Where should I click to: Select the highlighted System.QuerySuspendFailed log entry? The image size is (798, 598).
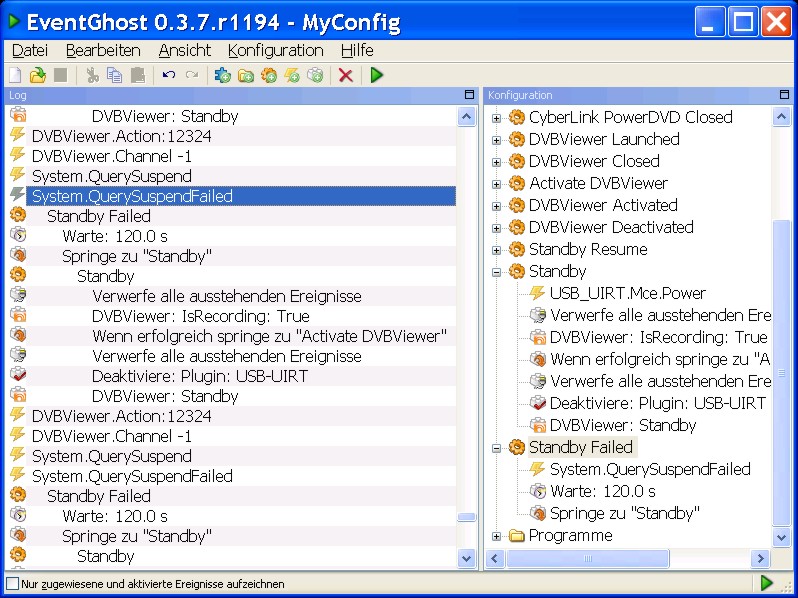(x=241, y=196)
